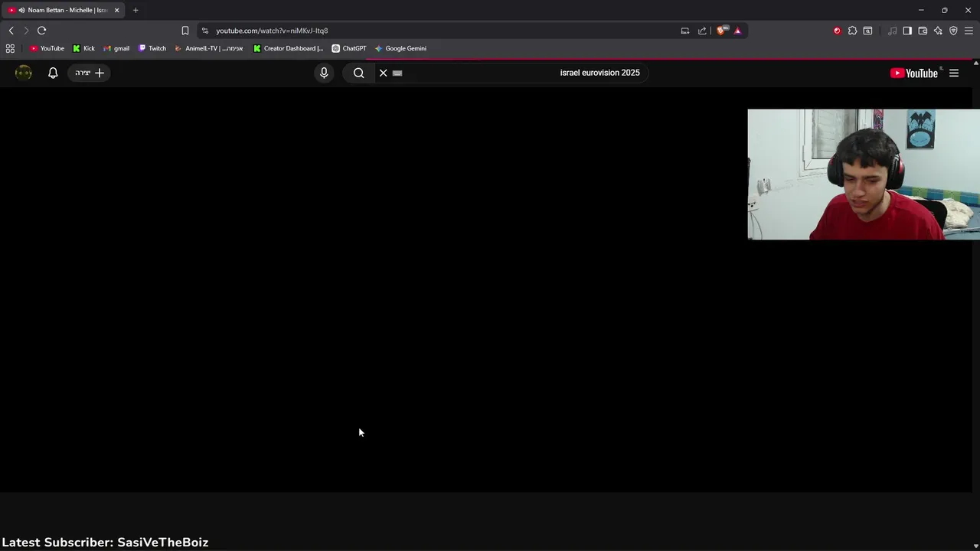
Task: Click the browser forward arrow
Action: click(26, 31)
